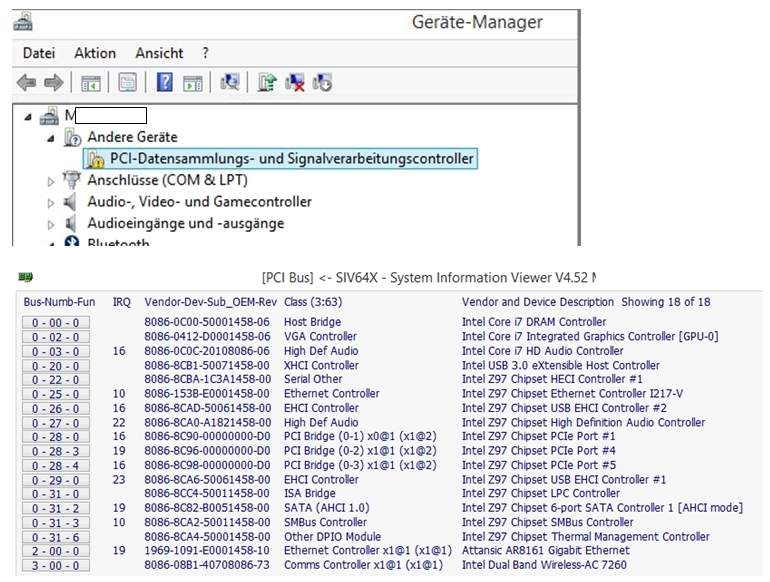Select the Andere Geräte tree label
770x582 pixels.
click(x=132, y=137)
